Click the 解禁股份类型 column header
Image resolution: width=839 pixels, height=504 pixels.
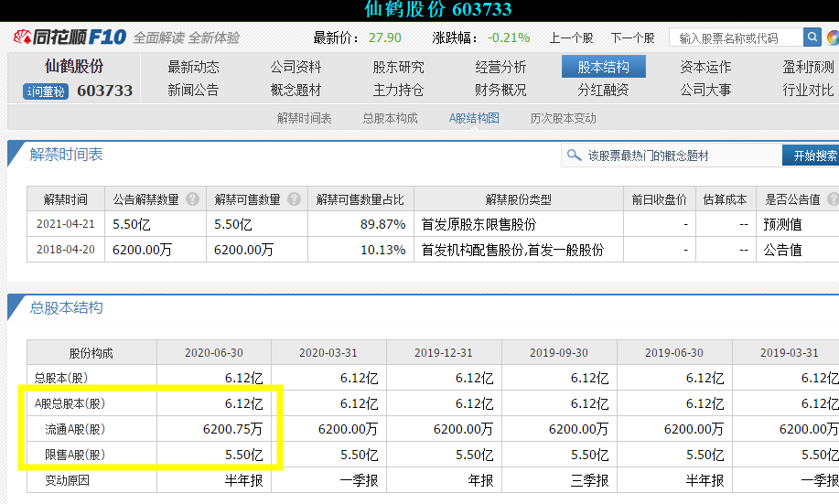pyautogui.click(x=519, y=199)
